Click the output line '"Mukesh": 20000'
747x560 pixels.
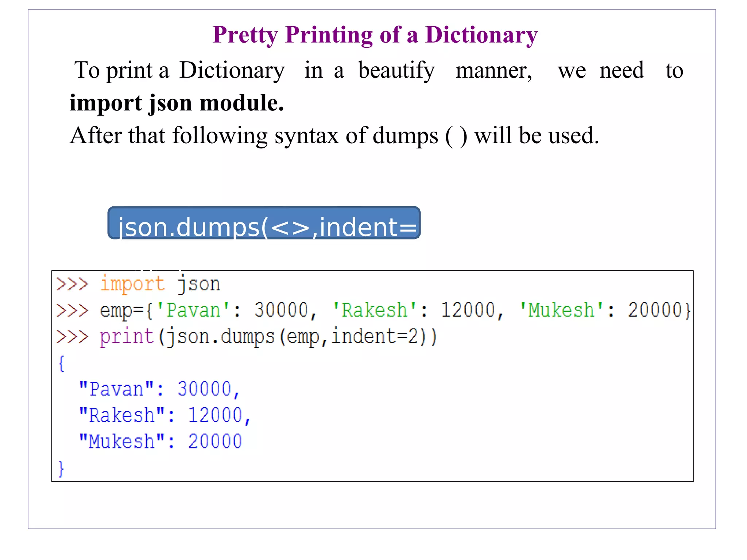(160, 442)
